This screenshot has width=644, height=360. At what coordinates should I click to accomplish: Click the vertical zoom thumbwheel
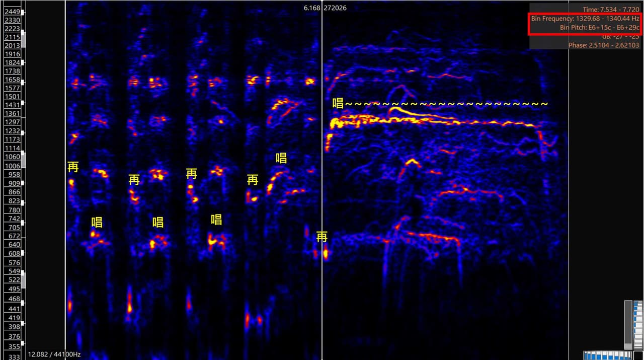(638, 325)
